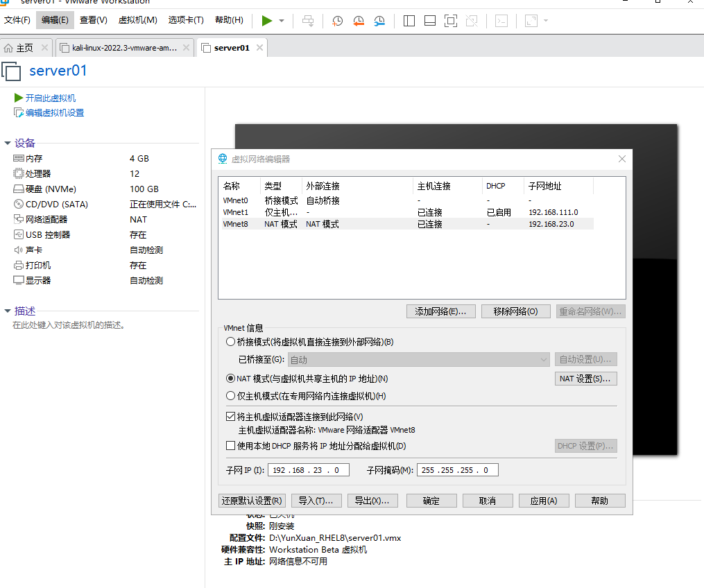Click the Take Snapshot toolbar icon
This screenshot has width=704, height=588.
(337, 21)
